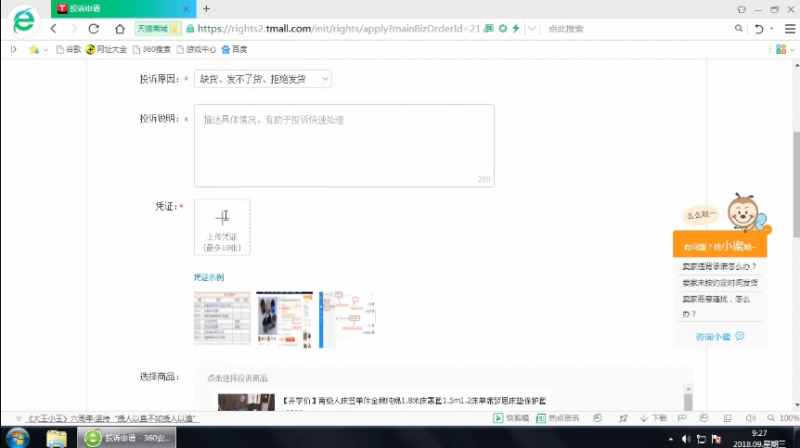The image size is (800, 448).
Task: Open the 谷歌 bookmark
Action: [x=69, y=49]
